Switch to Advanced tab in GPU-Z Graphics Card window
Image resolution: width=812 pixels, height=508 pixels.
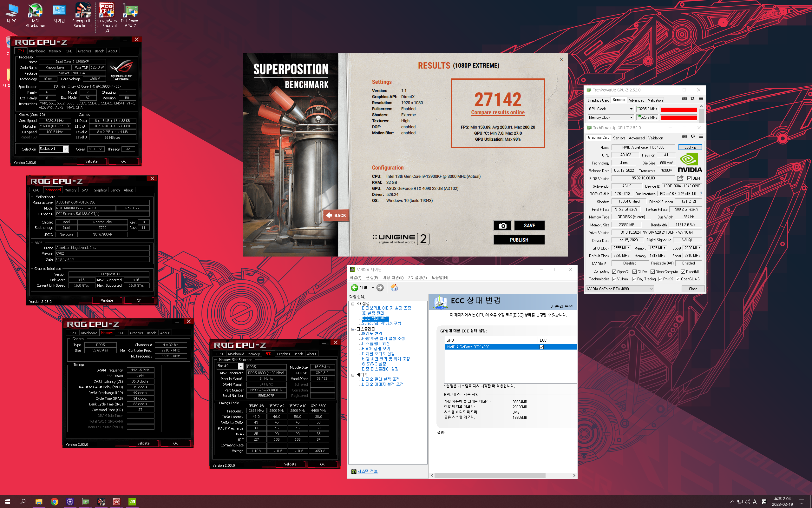click(637, 138)
